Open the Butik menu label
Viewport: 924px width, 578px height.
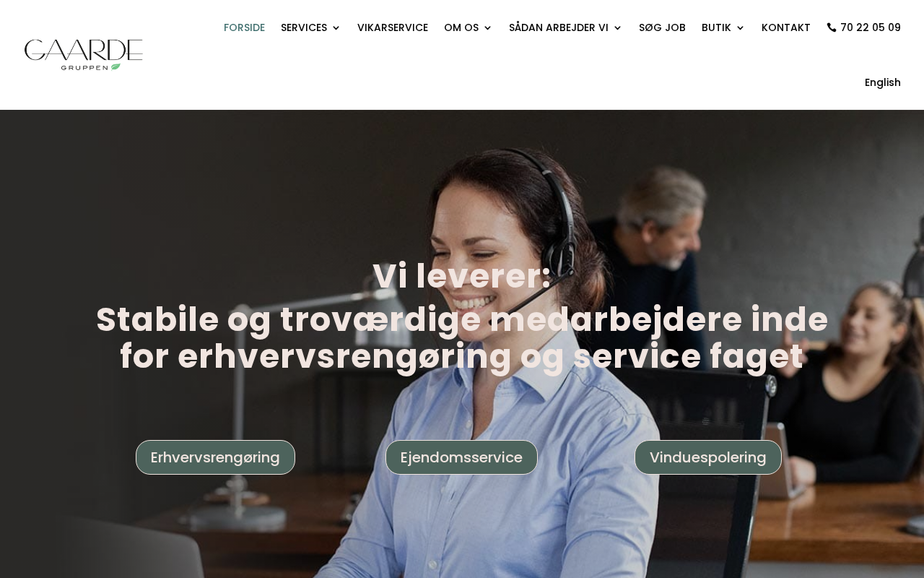point(716,27)
